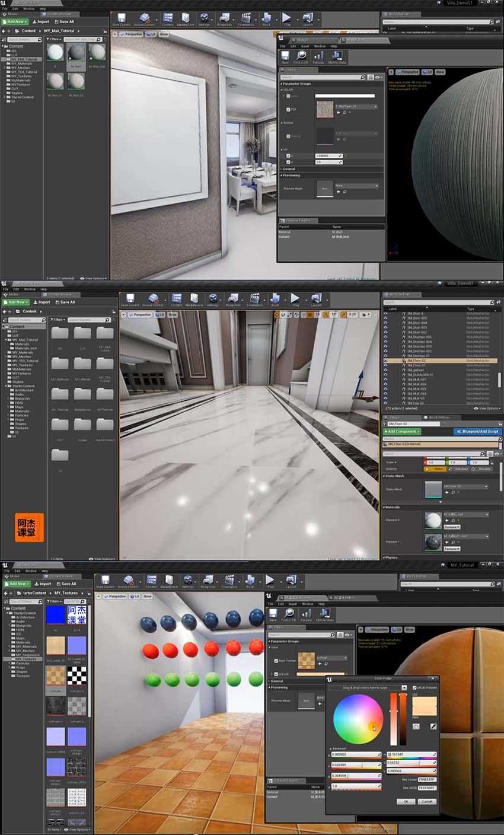Click Params in the M-Wall material editor

[x=318, y=58]
